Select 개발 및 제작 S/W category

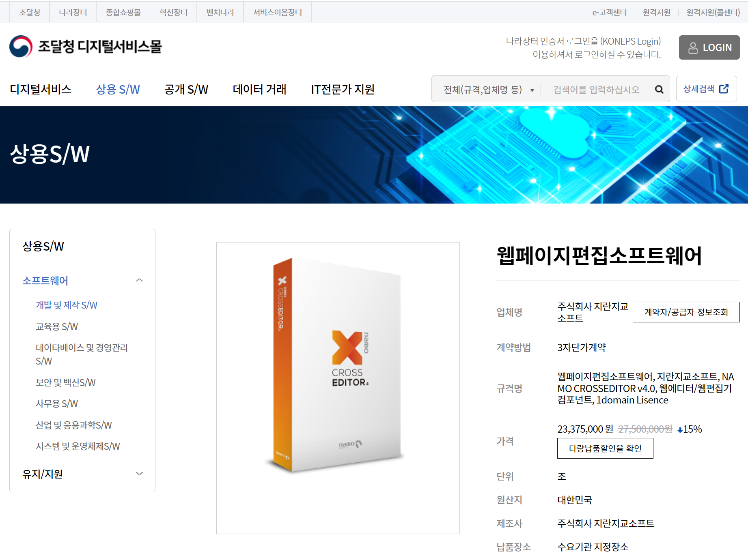tap(67, 305)
